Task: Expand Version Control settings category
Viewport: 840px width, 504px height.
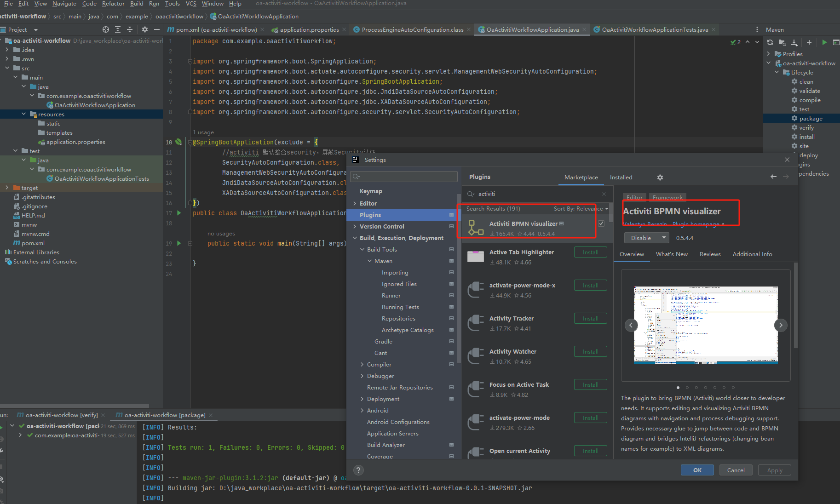Action: [x=355, y=226]
